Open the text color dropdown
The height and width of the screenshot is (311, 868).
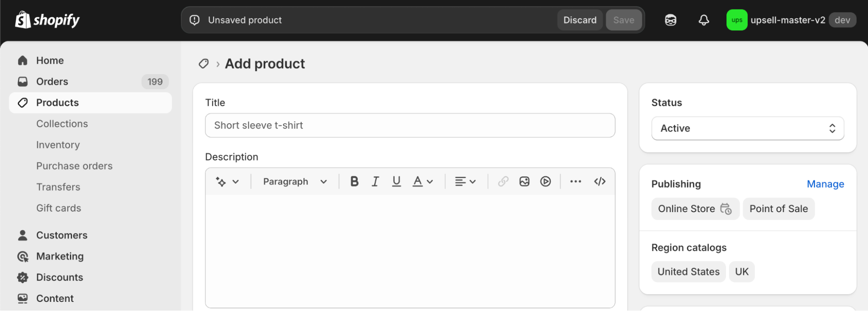click(x=422, y=181)
